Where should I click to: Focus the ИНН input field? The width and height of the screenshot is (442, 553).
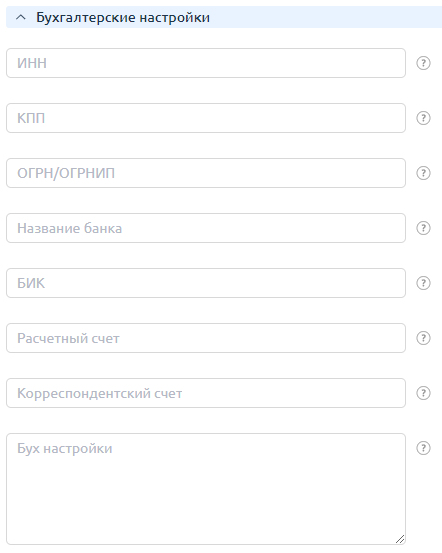point(206,63)
